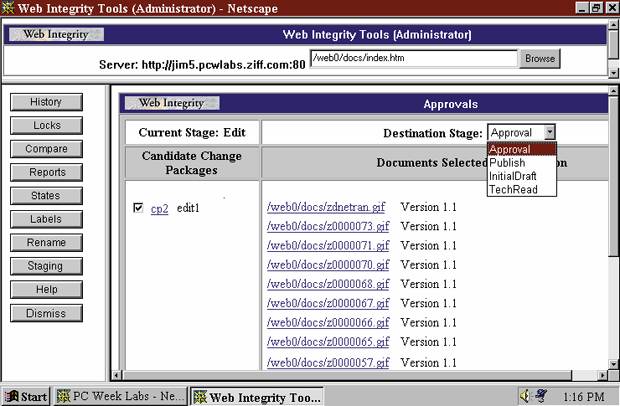Open Help from the sidebar
This screenshot has height=406, width=620.
click(x=46, y=289)
